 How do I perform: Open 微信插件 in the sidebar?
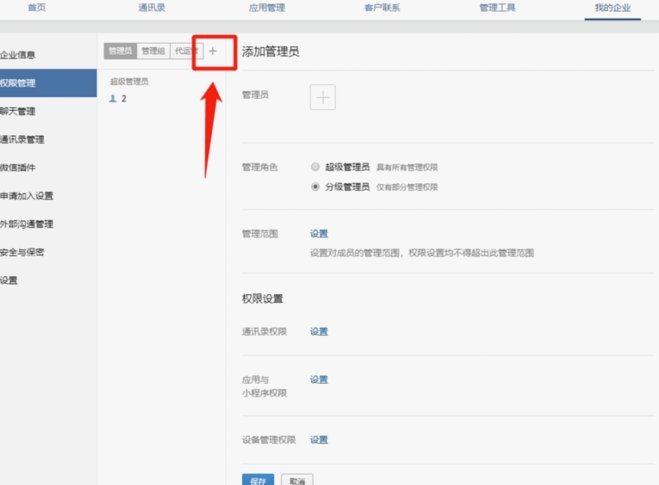point(18,168)
